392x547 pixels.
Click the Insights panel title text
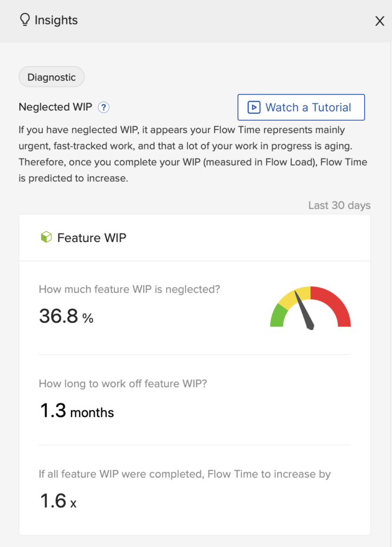click(56, 20)
